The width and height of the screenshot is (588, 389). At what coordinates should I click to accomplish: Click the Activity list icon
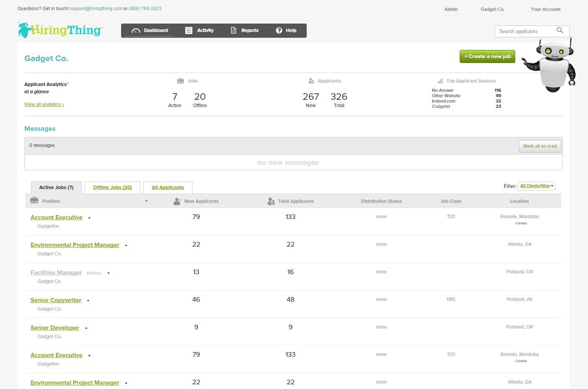click(x=188, y=30)
